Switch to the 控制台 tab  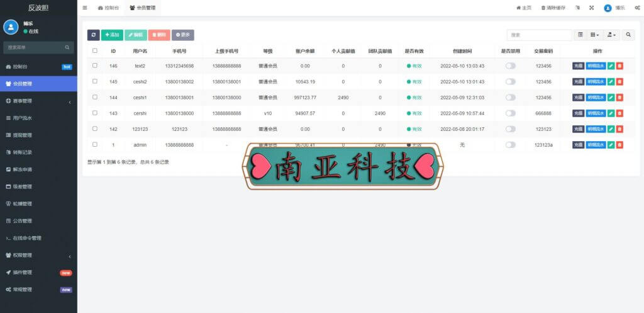coord(108,8)
